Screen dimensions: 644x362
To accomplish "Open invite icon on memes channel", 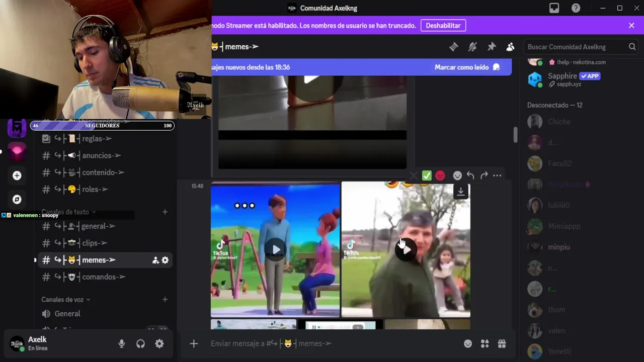I will [155, 260].
